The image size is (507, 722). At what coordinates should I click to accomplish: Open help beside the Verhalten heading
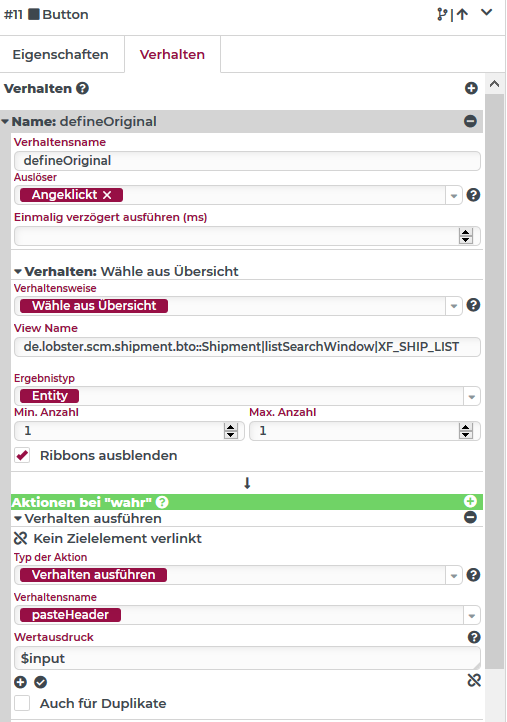[82, 88]
